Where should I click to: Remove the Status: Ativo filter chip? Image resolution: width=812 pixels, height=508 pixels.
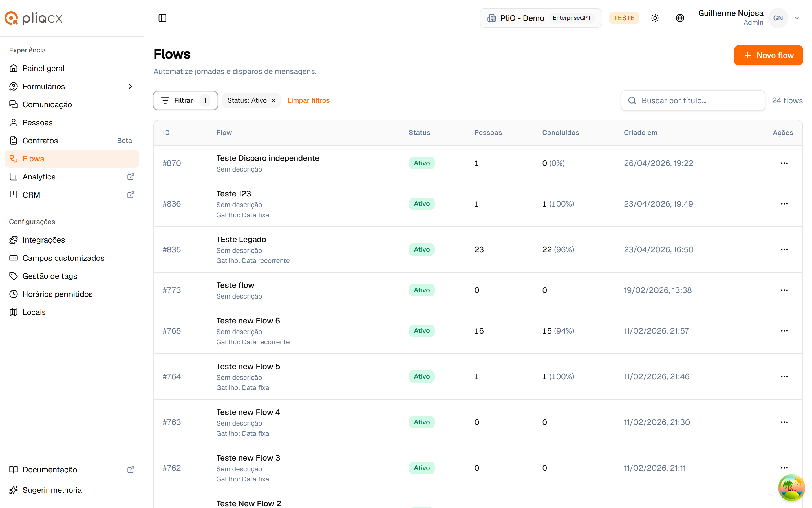(x=273, y=100)
